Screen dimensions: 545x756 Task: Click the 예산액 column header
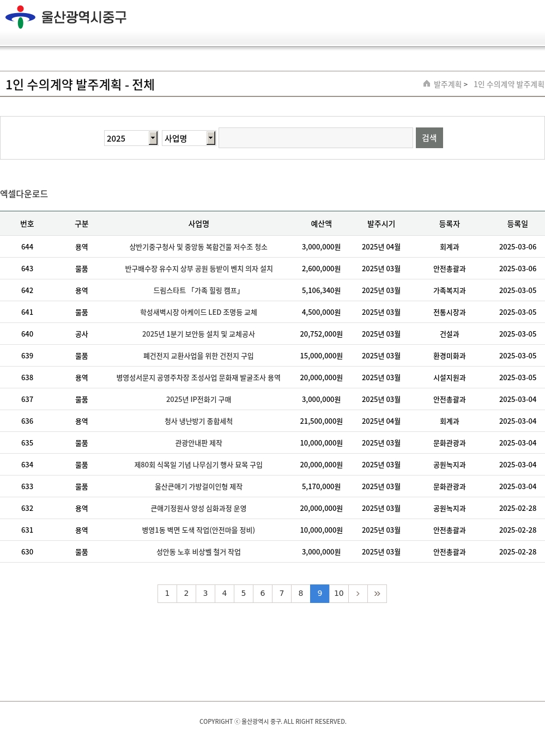pos(322,224)
